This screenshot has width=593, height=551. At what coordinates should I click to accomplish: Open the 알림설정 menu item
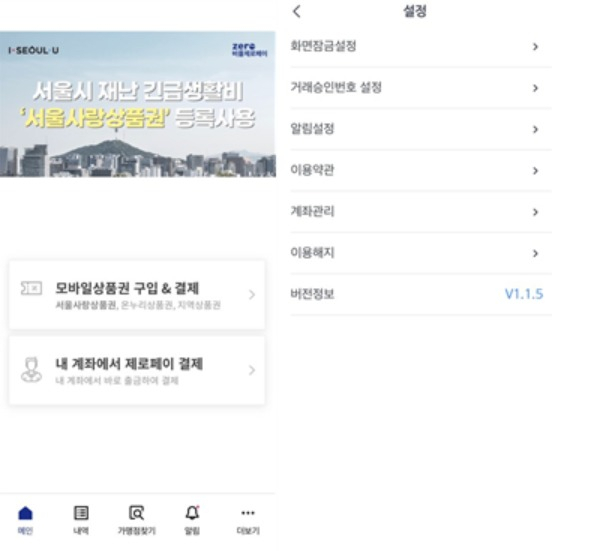click(x=421, y=129)
